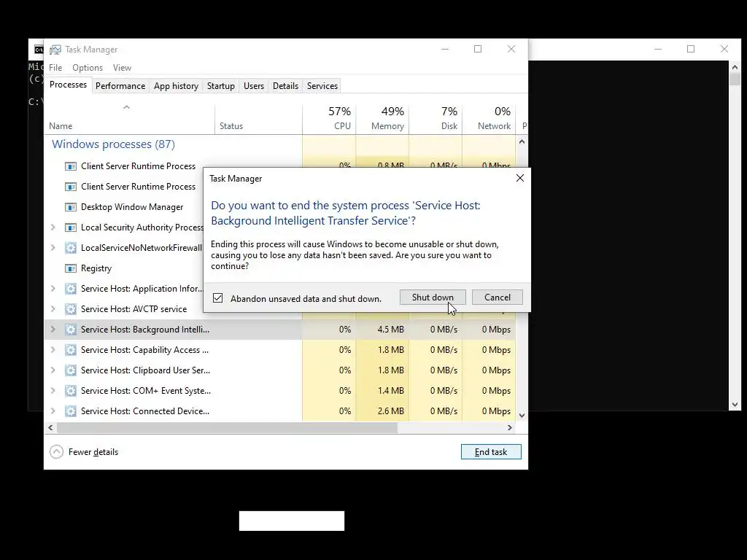This screenshot has height=560, width=747.
Task: Minimize the Task Manager window
Action: click(445, 49)
